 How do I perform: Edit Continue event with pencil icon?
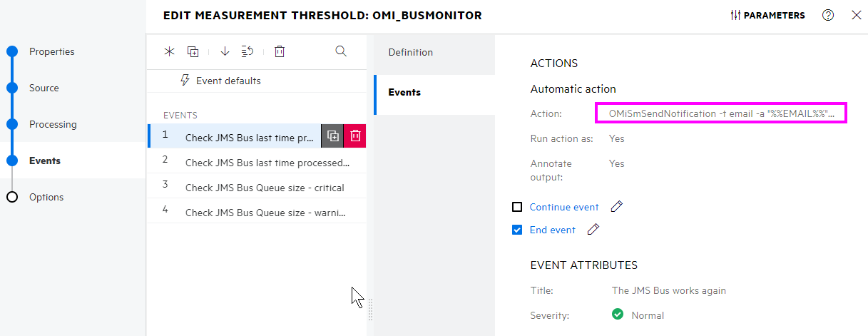point(617,207)
